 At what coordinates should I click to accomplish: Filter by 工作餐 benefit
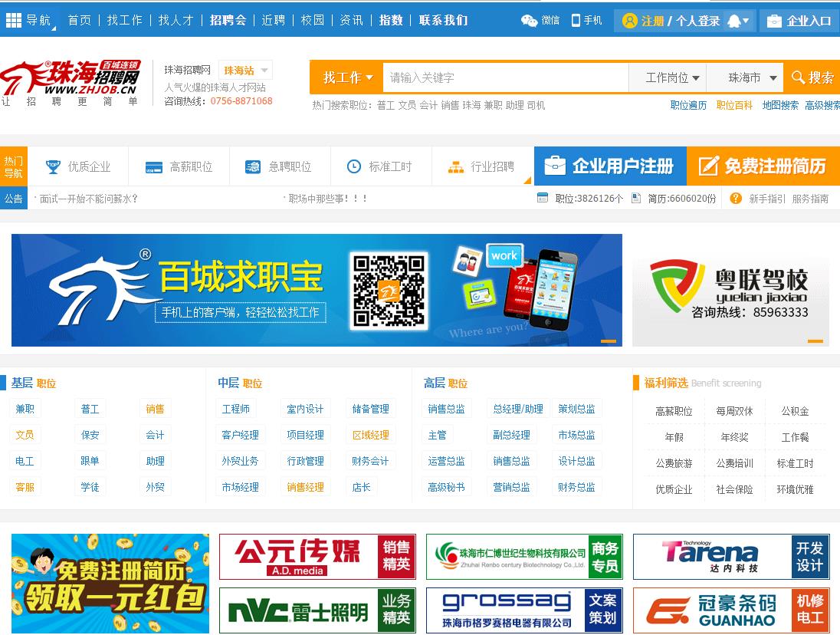coord(795,437)
